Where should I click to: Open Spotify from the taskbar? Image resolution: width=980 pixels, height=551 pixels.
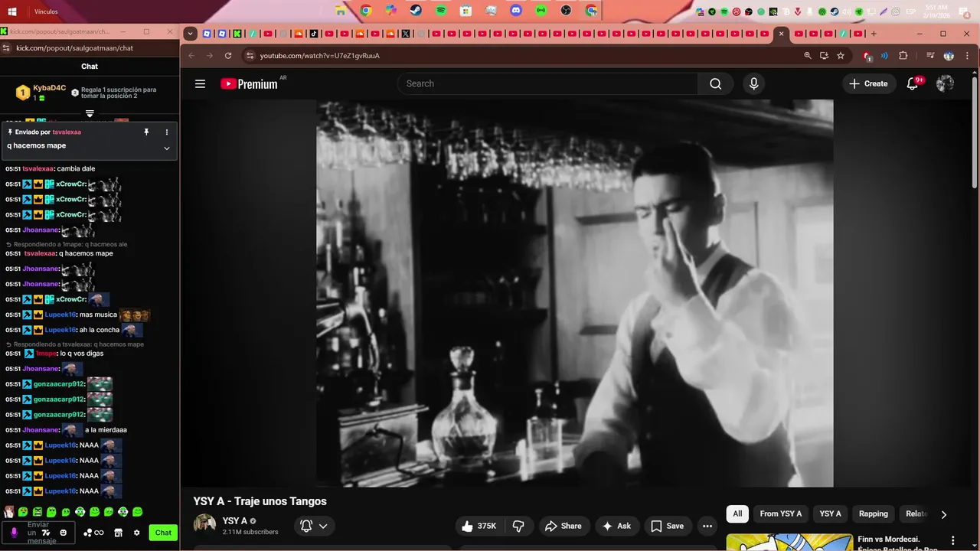(x=441, y=11)
